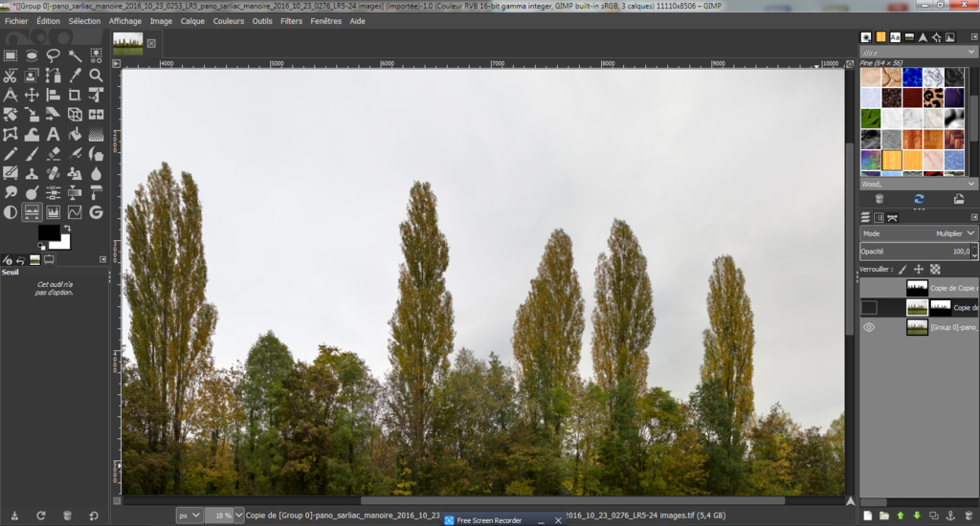
Task: Select the Move tool
Action: pos(32,95)
